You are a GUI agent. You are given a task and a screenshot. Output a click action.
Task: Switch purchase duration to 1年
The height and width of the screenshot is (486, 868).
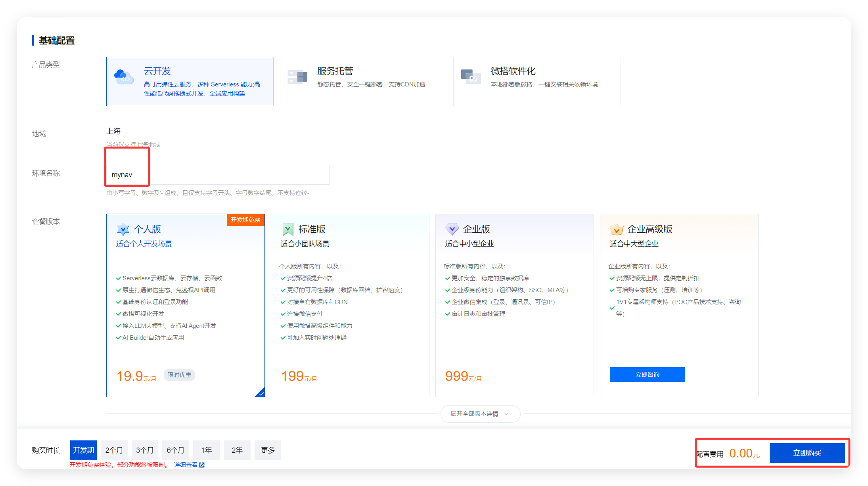206,450
